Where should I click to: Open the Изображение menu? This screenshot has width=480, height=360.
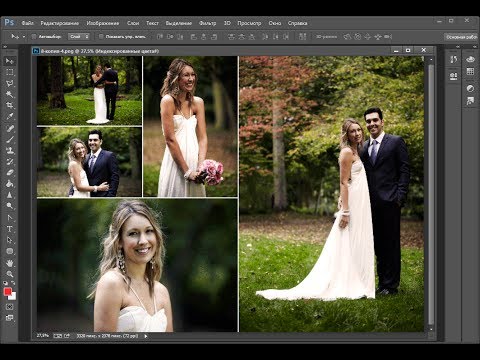(103, 23)
